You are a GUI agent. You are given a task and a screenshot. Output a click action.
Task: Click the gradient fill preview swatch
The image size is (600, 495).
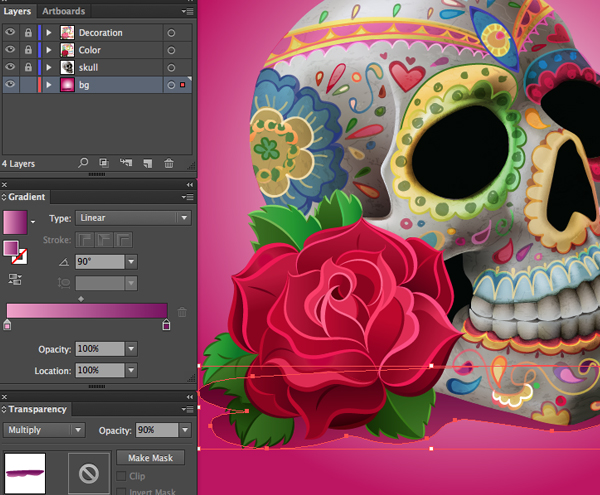[15, 222]
